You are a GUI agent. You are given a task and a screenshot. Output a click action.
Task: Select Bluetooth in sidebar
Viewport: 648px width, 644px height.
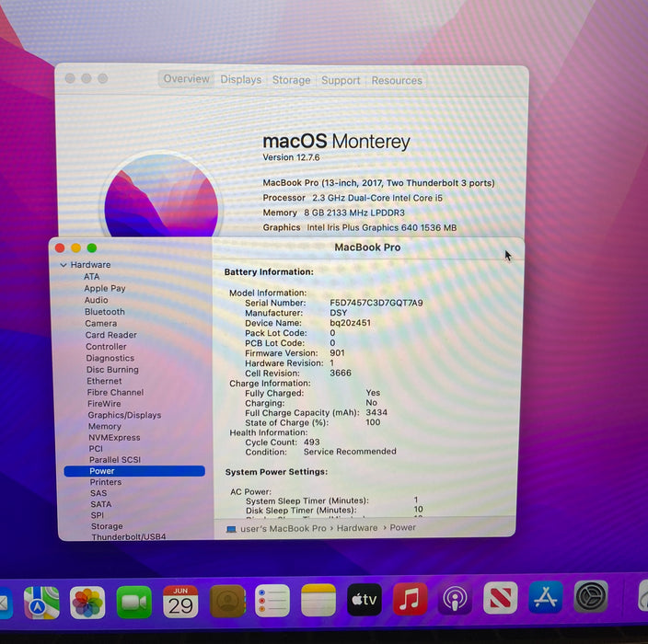tap(105, 312)
